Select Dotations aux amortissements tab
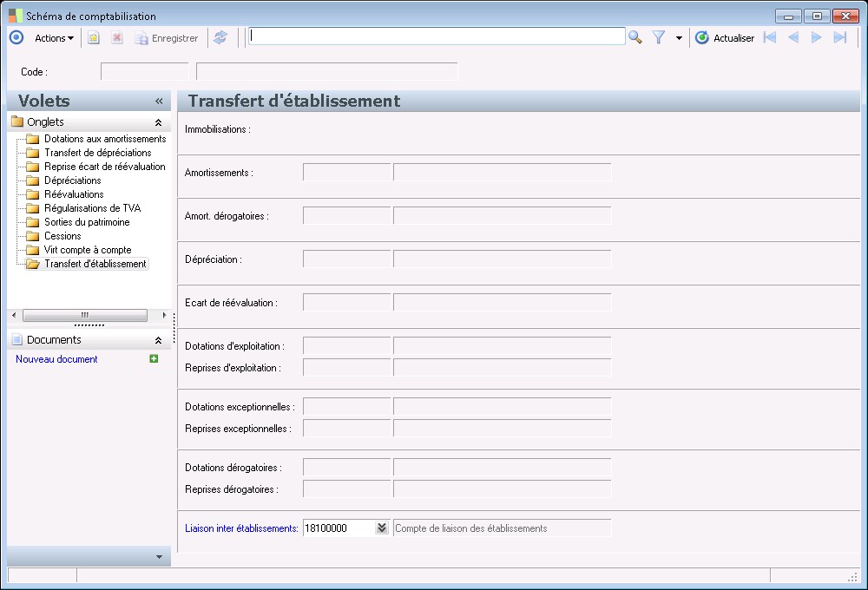 (105, 139)
